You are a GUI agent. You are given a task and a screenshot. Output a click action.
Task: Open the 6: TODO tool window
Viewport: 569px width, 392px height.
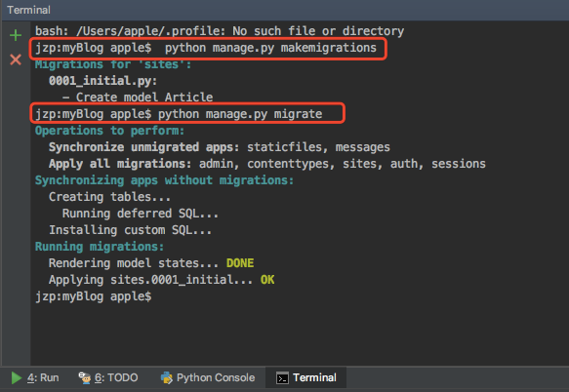108,377
